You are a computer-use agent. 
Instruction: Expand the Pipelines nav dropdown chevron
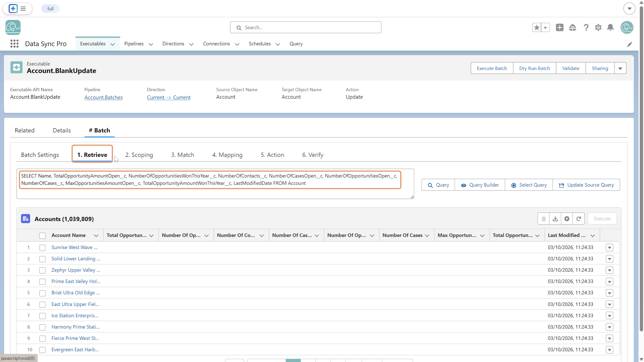(151, 44)
